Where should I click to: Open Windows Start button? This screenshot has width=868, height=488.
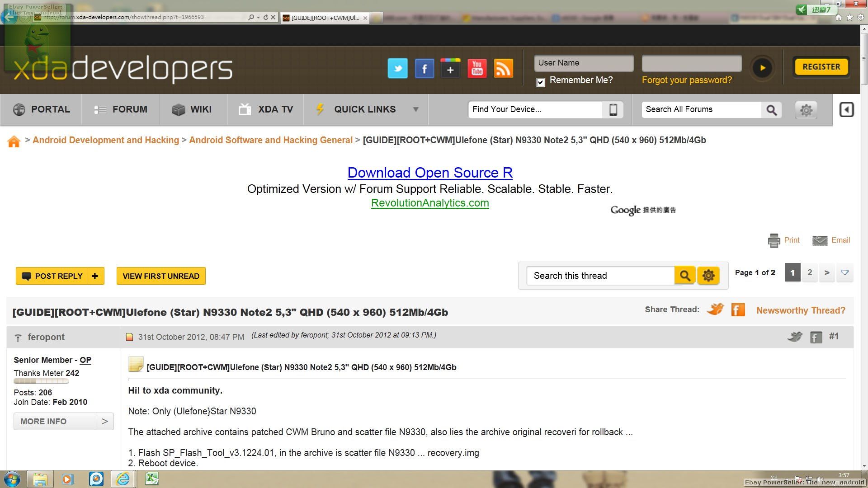(x=12, y=479)
